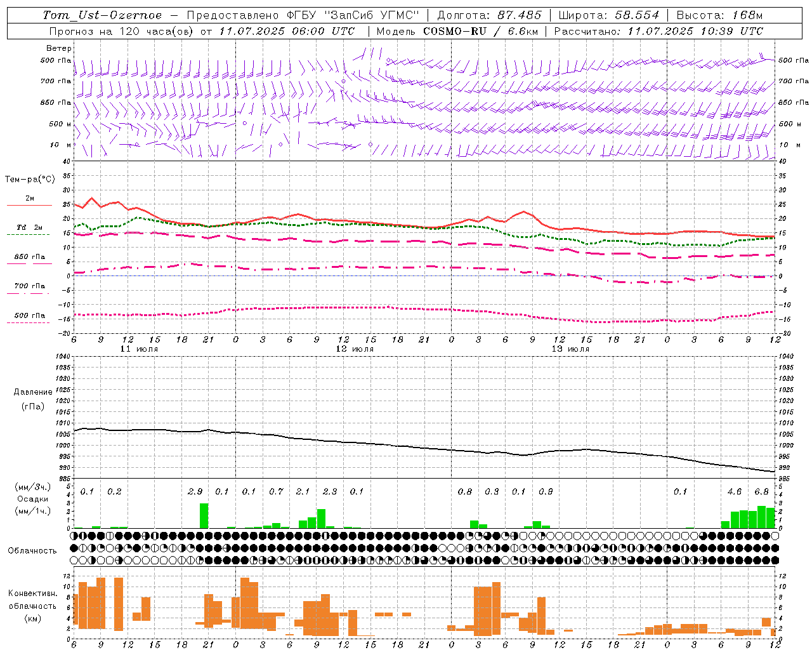This screenshot has width=812, height=650.
Task: Click the 4.6 precipitation total value
Action: [x=735, y=491]
